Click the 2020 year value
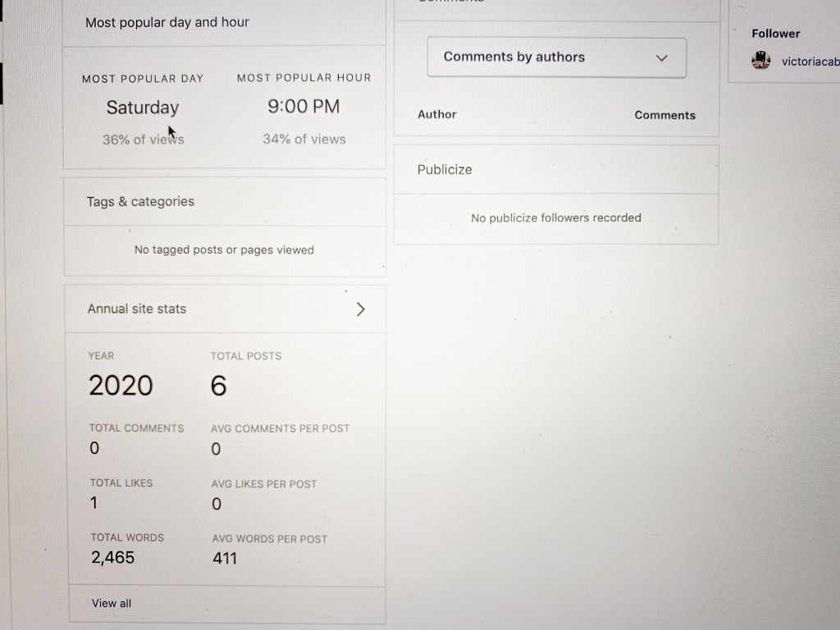Image resolution: width=840 pixels, height=630 pixels. 121,386
